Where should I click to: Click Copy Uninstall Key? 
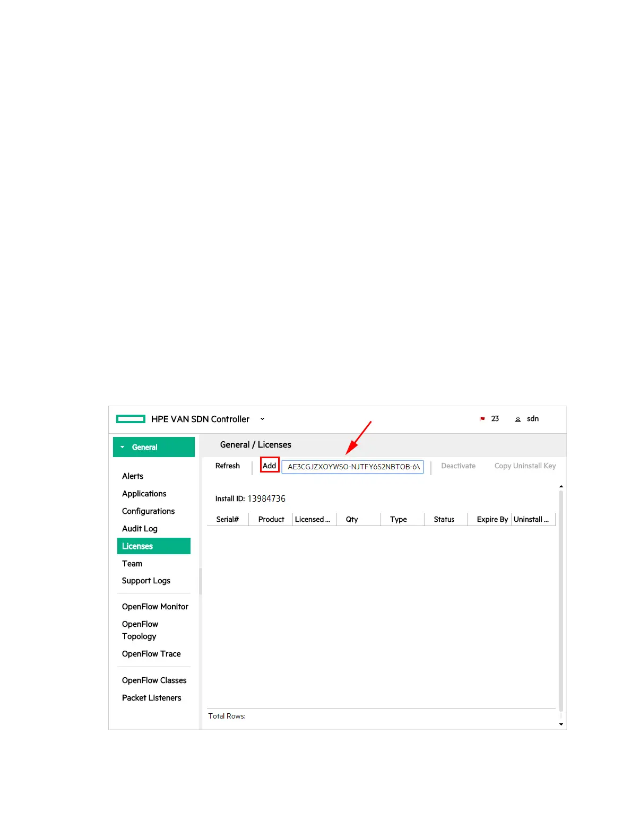coord(525,466)
